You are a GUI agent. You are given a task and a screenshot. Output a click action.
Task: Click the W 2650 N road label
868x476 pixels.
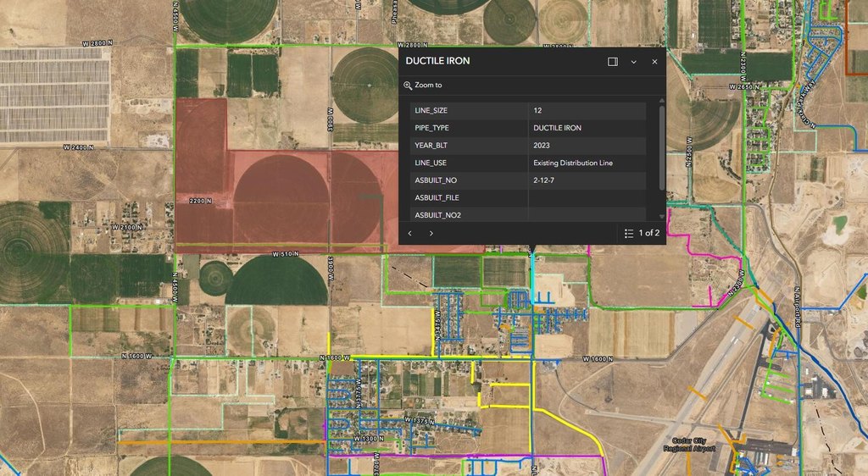tap(744, 86)
